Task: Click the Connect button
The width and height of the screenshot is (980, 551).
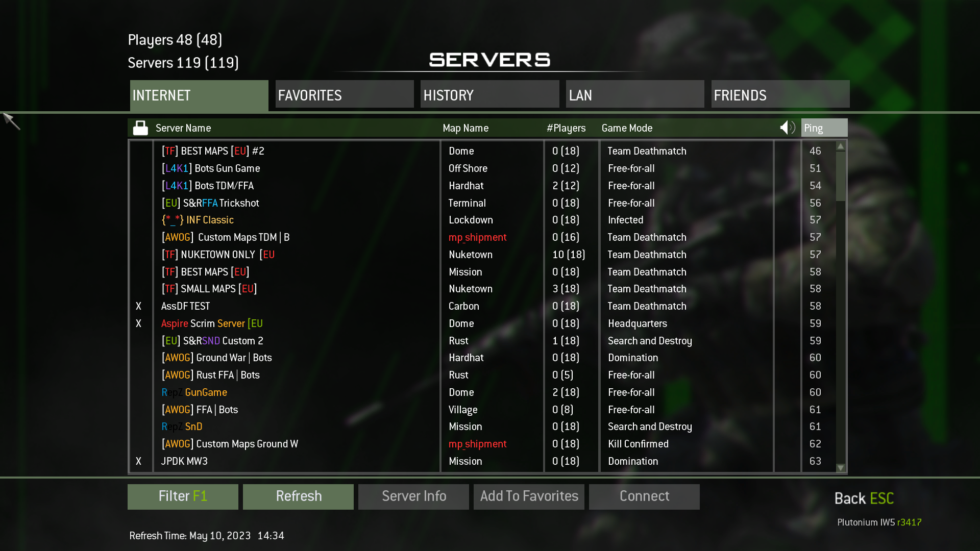Action: click(644, 496)
